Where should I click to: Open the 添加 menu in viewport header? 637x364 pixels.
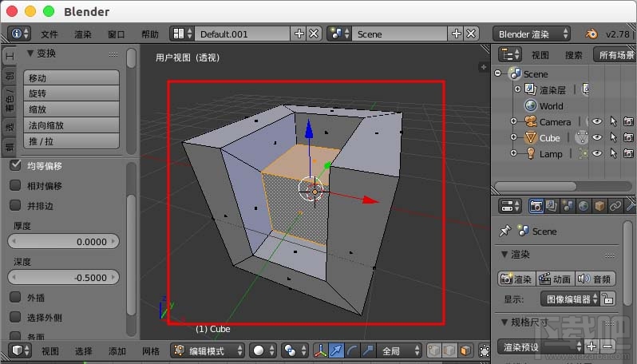coord(117,351)
